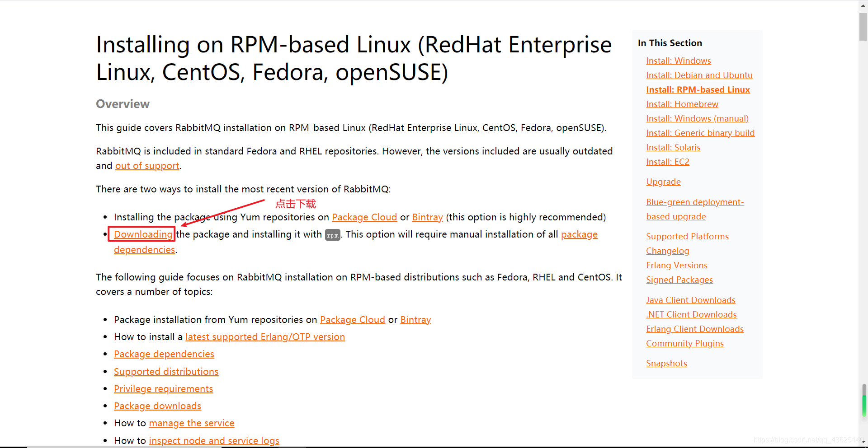The image size is (868, 448).
Task: Click the out of support link
Action: [x=147, y=166]
